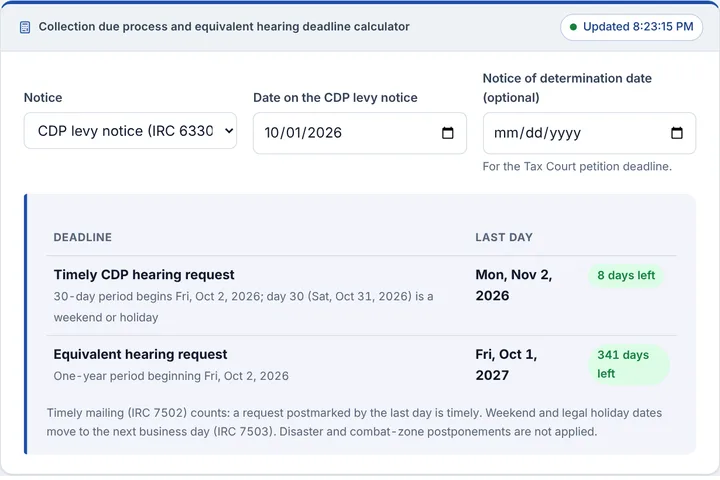
Task: Select the Equivalent hearing request row title
Action: click(140, 355)
